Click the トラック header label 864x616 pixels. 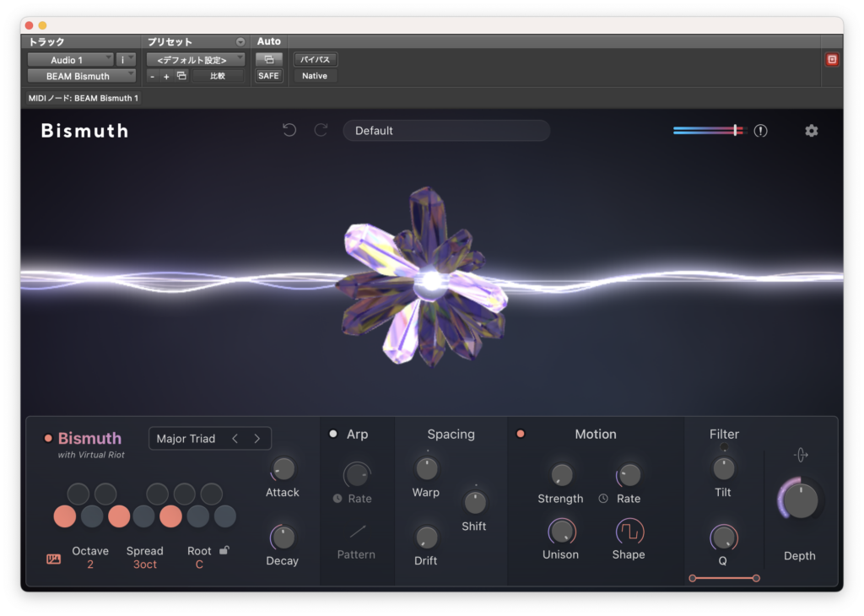[x=47, y=42]
